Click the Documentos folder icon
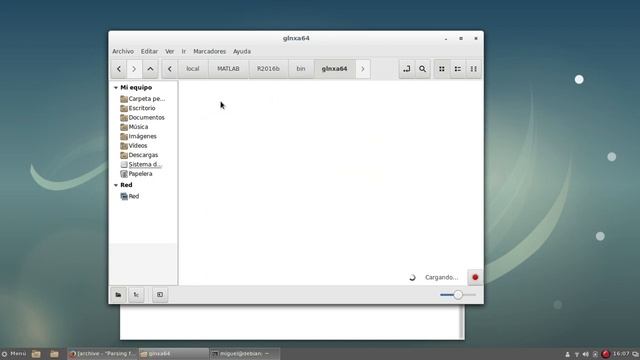Image resolution: width=640 pixels, height=360 pixels. point(124,118)
